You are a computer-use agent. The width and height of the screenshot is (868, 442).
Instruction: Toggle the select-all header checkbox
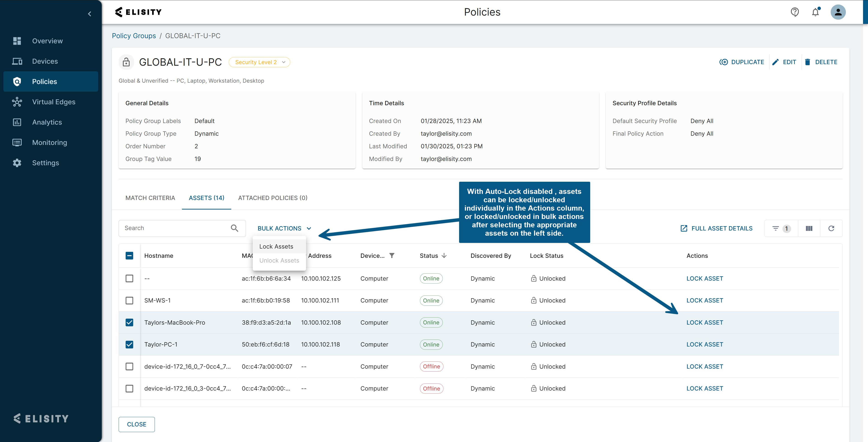click(x=129, y=256)
